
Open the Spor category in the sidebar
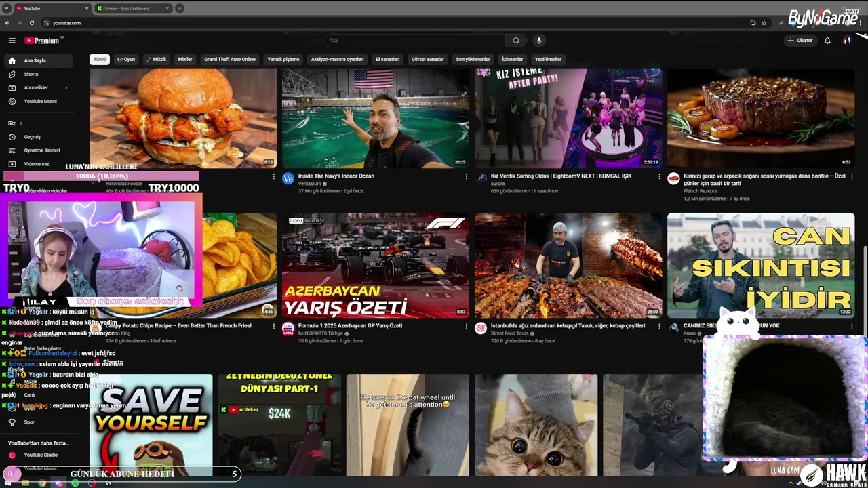point(29,422)
